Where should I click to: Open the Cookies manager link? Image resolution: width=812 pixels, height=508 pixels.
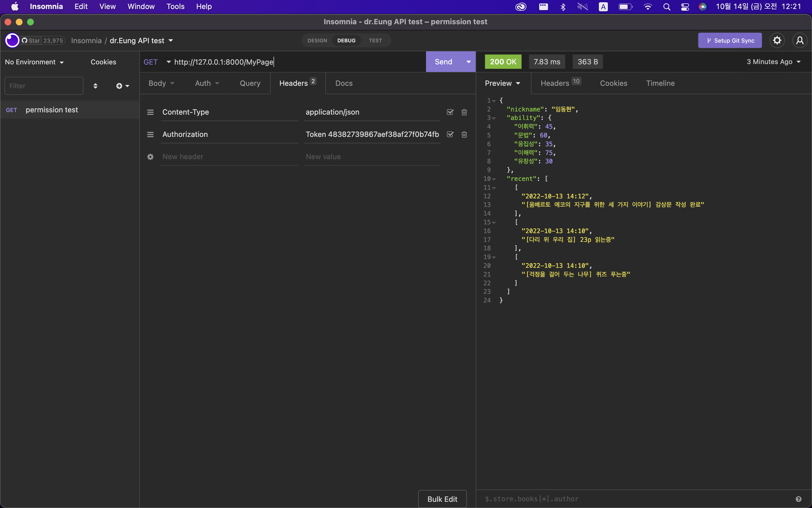tap(103, 62)
